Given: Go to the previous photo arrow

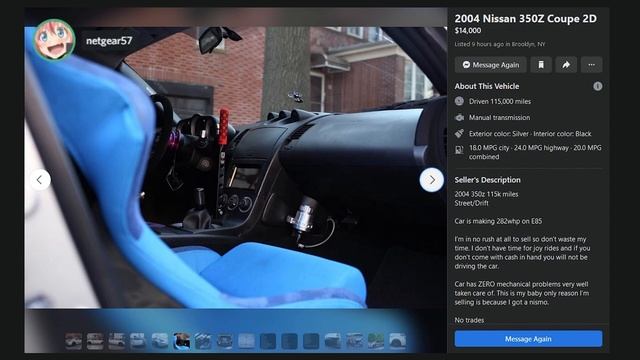Looking at the screenshot, I should (40, 180).
